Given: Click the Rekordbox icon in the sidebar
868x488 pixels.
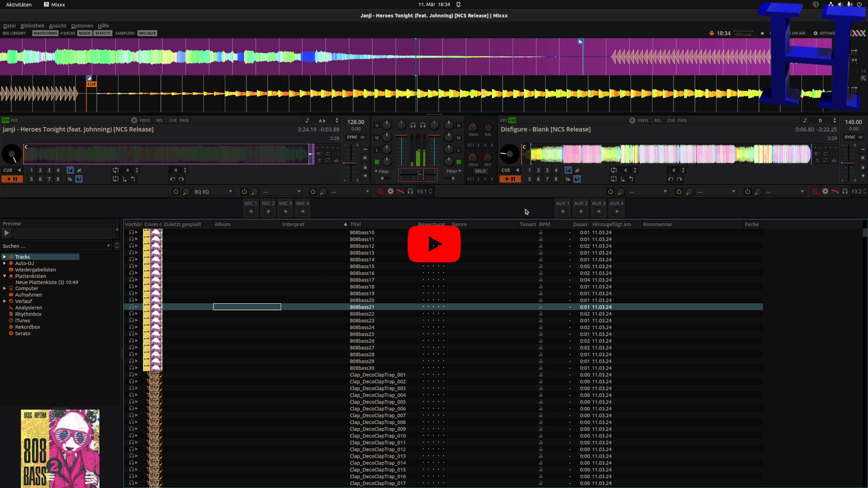Looking at the screenshot, I should tap(11, 327).
